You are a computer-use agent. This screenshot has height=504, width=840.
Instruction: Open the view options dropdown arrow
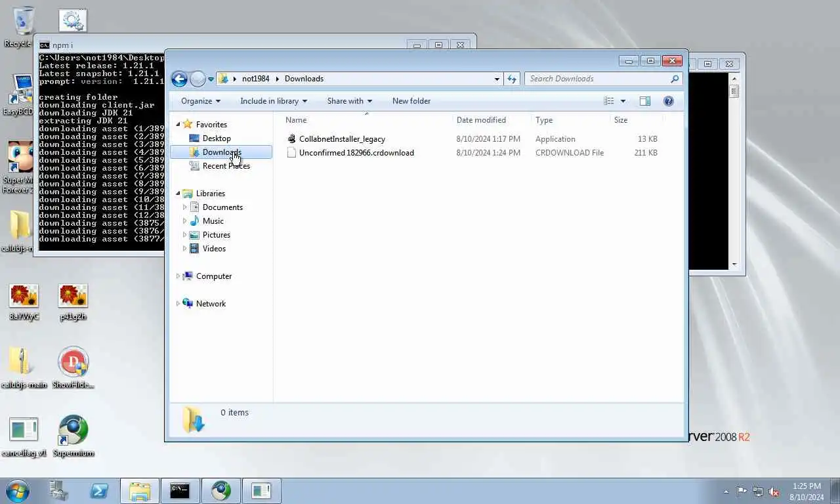tap(623, 101)
